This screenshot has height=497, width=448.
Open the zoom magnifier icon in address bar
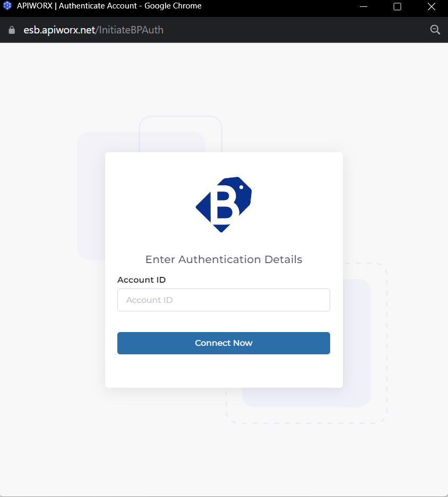tap(435, 30)
